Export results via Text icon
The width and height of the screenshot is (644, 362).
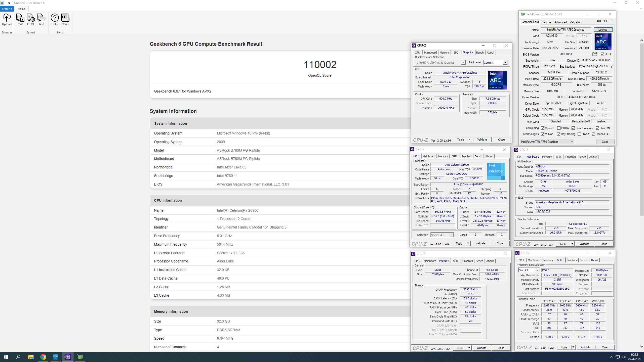[x=41, y=19]
